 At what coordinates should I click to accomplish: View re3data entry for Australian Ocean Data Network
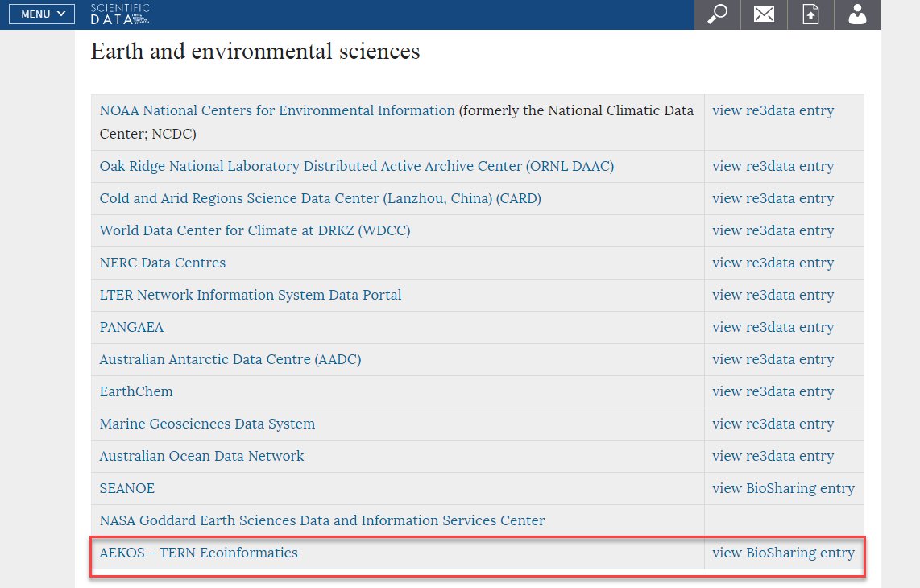click(773, 457)
